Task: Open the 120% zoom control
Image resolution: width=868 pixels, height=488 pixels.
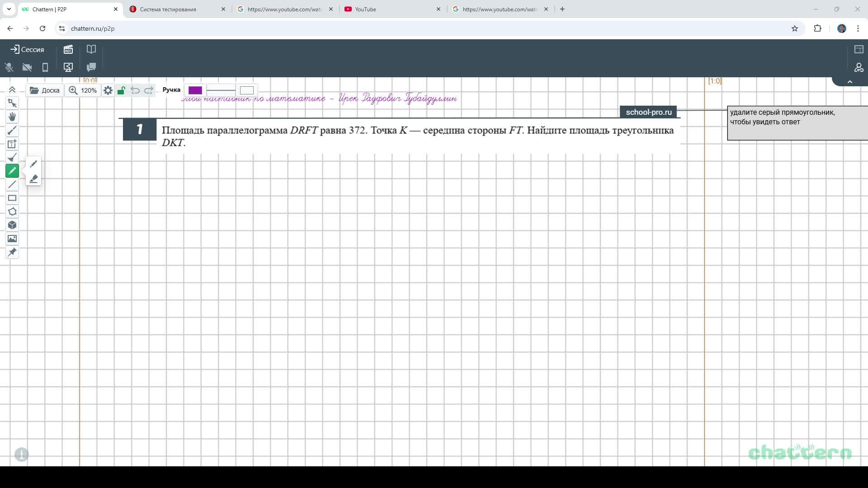Action: point(83,90)
